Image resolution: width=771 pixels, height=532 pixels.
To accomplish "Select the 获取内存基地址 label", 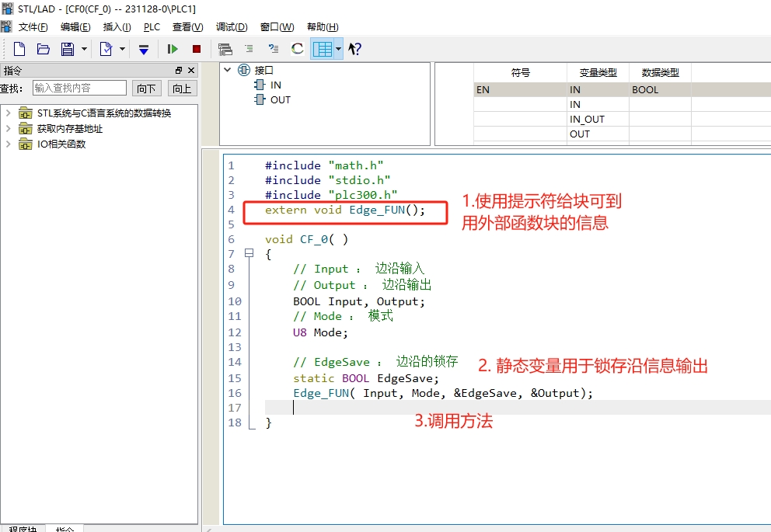I will pyautogui.click(x=70, y=129).
